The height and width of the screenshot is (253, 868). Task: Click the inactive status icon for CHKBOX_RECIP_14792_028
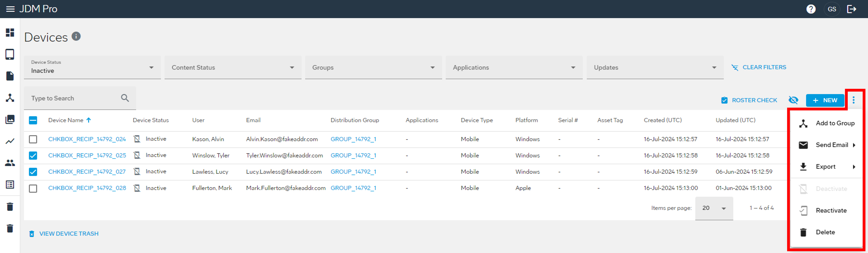point(137,188)
